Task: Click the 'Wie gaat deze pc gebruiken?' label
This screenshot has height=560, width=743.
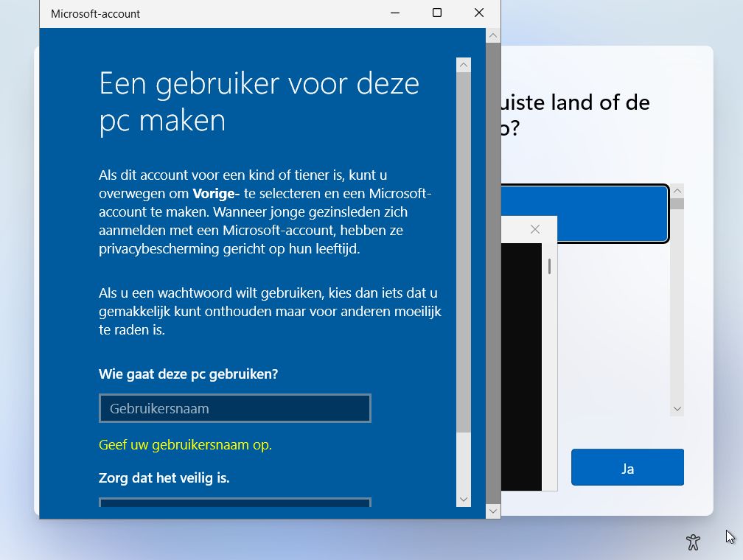Action: point(188,374)
